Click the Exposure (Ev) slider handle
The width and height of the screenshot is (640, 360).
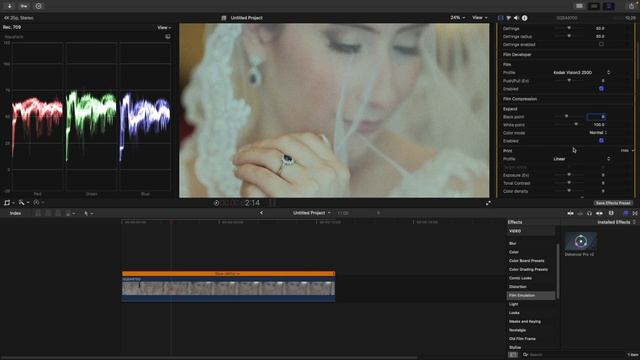click(569, 175)
